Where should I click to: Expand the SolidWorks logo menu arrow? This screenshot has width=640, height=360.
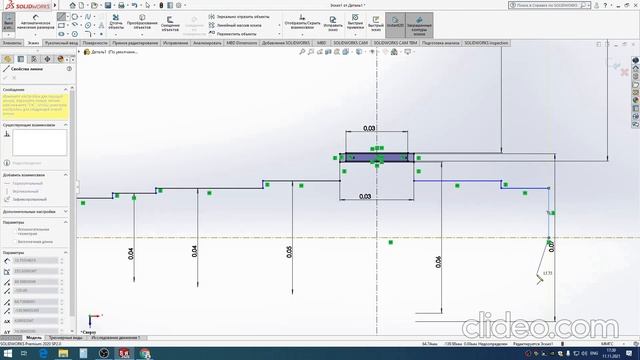(x=55, y=5)
